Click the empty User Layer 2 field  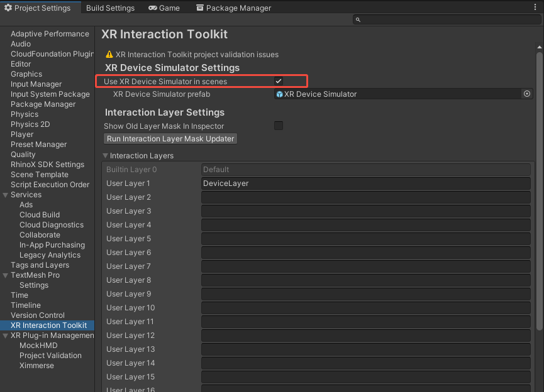(x=366, y=197)
